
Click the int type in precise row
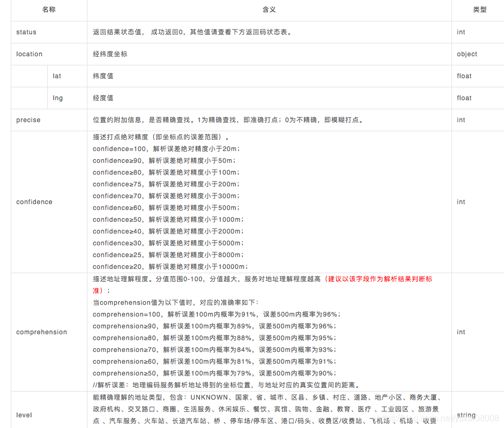point(461,120)
